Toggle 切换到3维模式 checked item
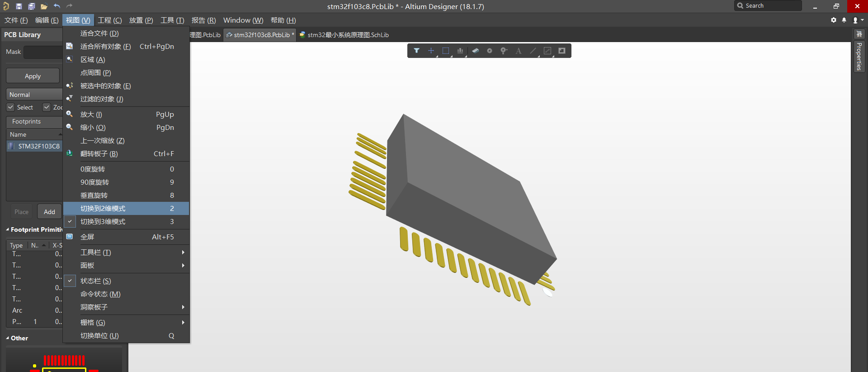The width and height of the screenshot is (868, 372). (x=126, y=222)
